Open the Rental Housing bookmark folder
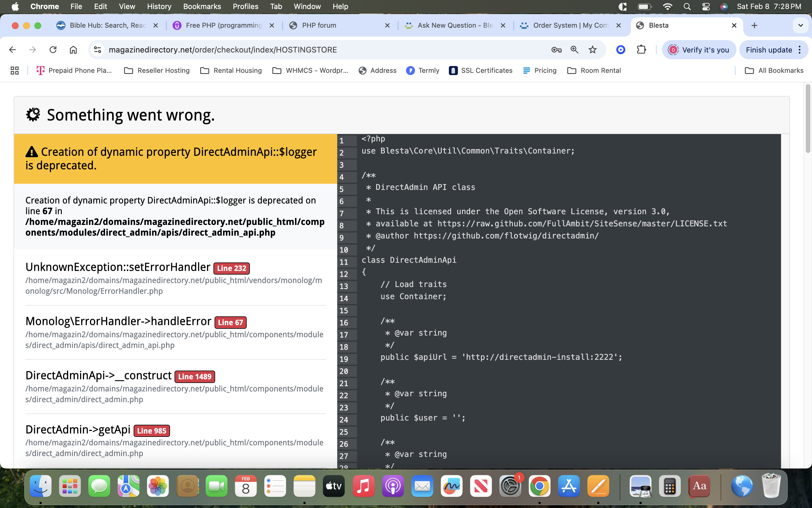 point(231,71)
